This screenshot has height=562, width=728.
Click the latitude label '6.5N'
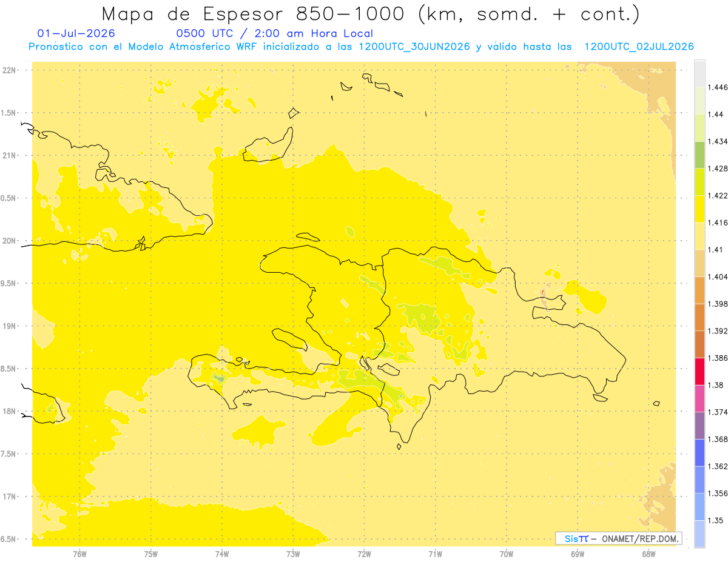8,539
